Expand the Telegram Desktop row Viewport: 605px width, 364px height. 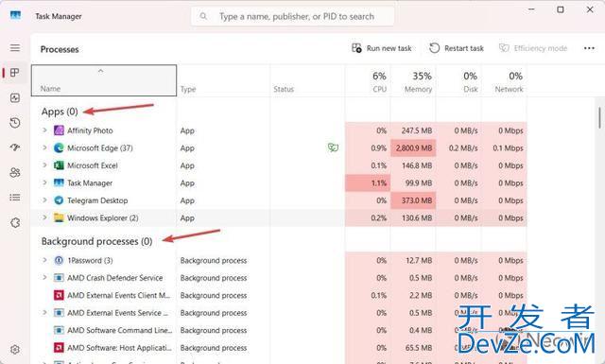pyautogui.click(x=44, y=199)
